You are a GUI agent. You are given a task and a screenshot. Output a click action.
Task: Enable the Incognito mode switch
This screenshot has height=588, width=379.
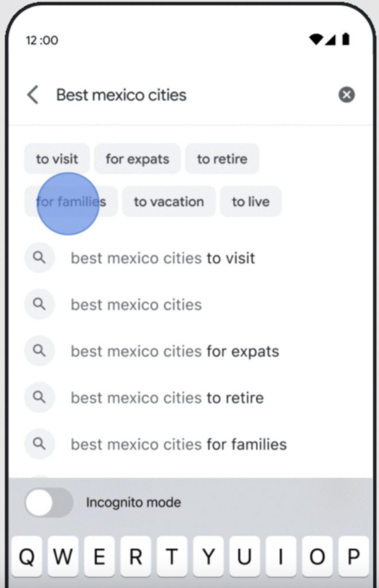tap(49, 503)
